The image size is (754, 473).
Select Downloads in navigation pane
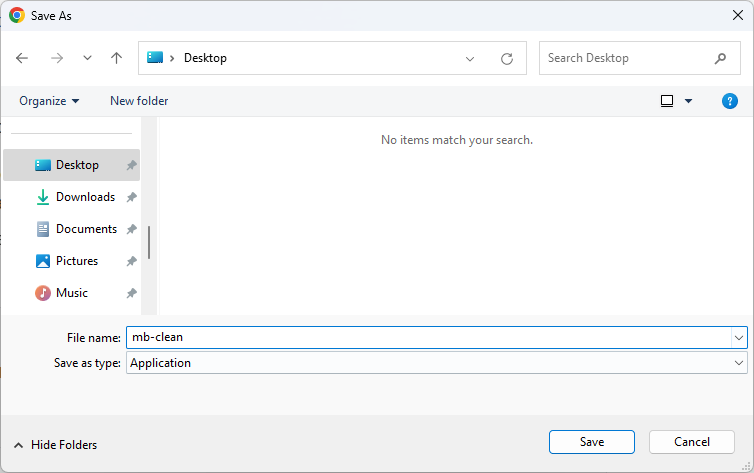click(85, 197)
